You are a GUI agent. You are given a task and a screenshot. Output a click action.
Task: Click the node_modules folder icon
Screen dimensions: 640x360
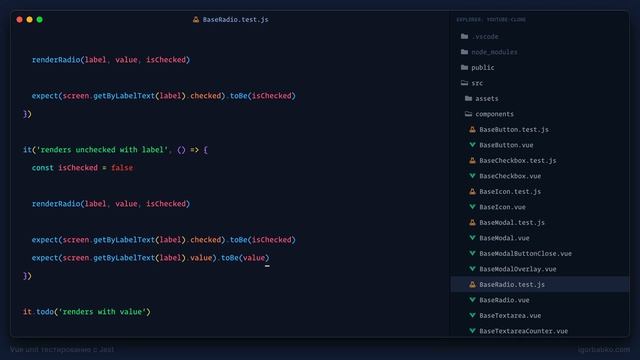coord(464,52)
